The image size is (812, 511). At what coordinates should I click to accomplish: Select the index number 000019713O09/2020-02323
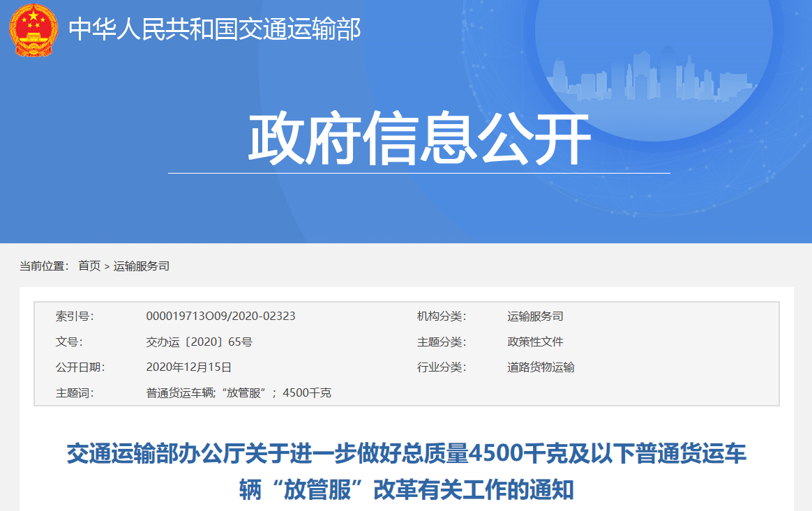(220, 316)
